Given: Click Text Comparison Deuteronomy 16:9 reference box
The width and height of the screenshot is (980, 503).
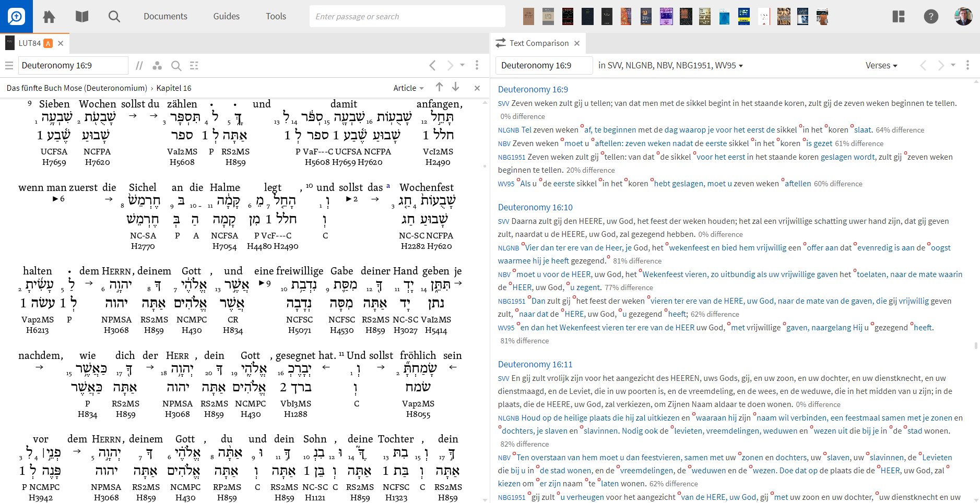Looking at the screenshot, I should click(544, 66).
